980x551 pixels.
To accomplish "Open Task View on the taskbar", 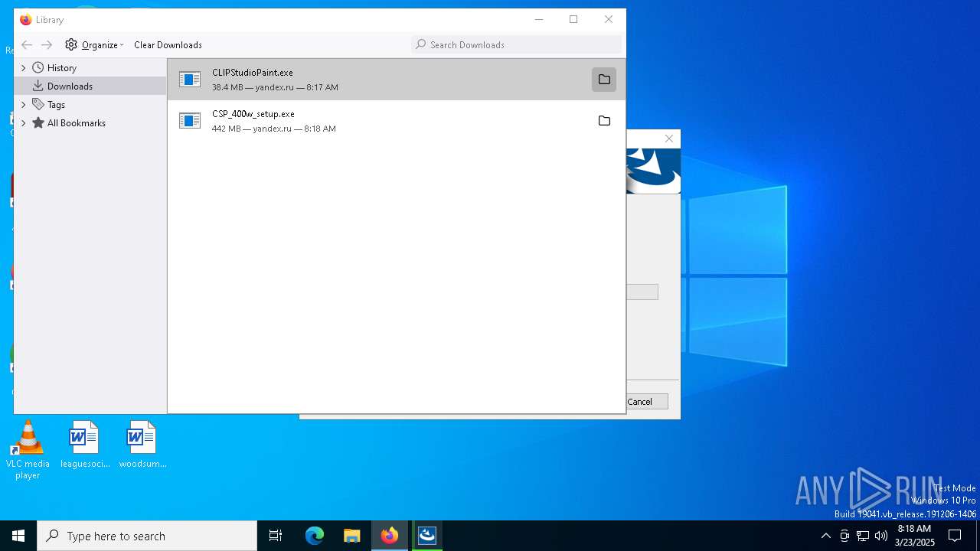I will [276, 536].
